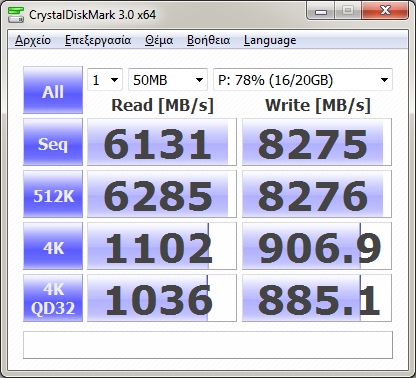The height and width of the screenshot is (378, 416).
Task: Select the 512K read value 6285
Action: click(162, 194)
